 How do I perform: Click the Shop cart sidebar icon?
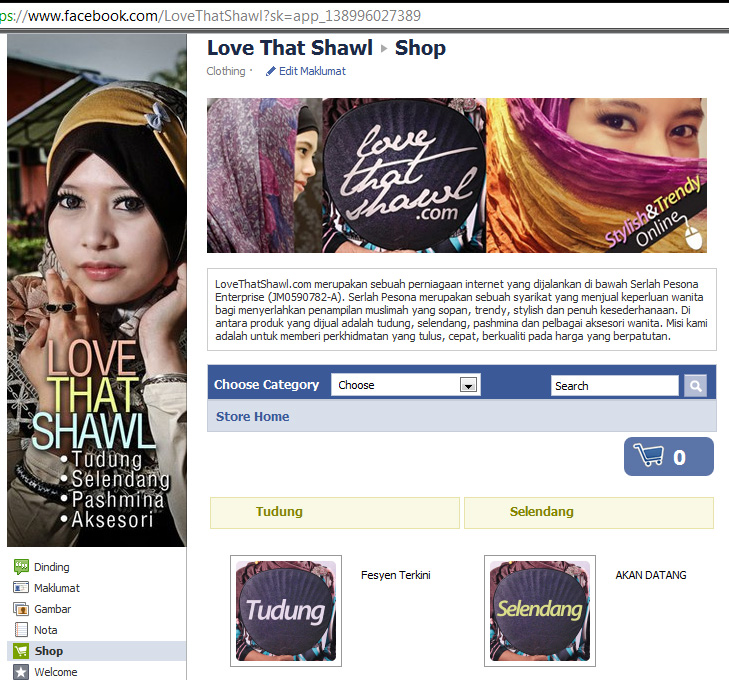pyautogui.click(x=21, y=651)
